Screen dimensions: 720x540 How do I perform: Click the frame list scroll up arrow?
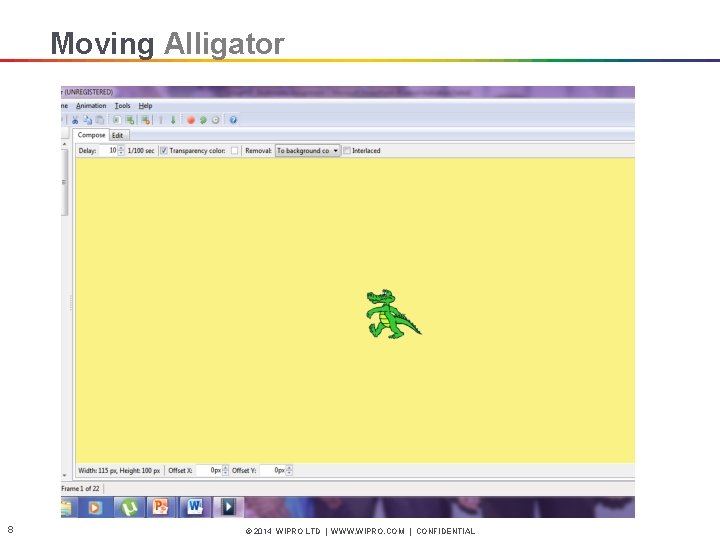[64, 145]
